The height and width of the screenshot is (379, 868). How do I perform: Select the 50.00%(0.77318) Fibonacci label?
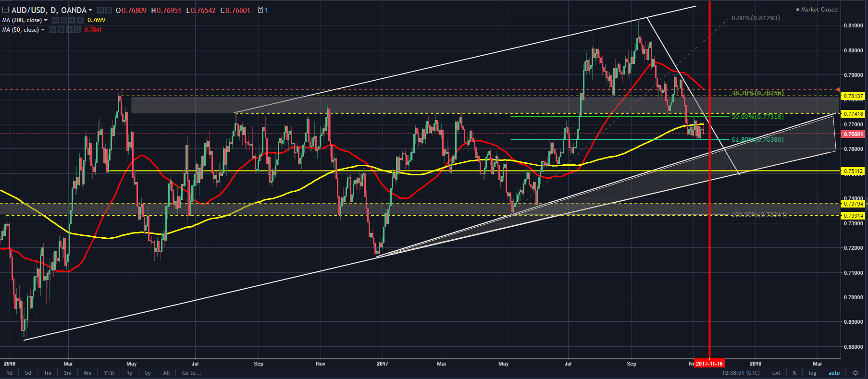[757, 116]
